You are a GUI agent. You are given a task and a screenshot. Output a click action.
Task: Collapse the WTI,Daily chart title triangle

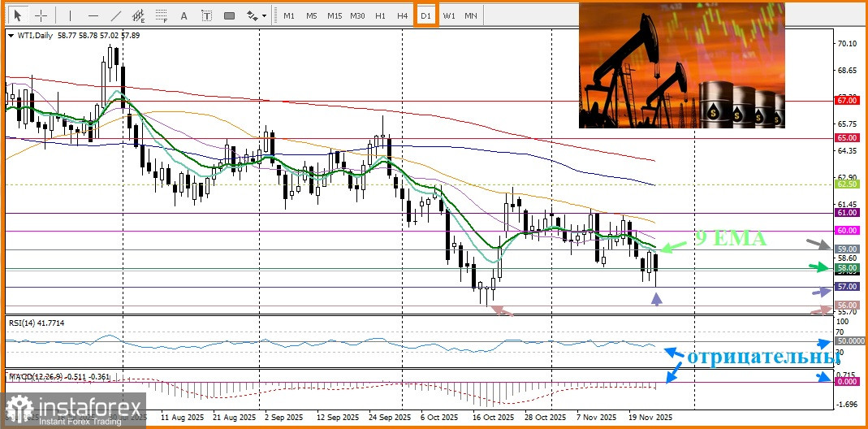[9, 36]
